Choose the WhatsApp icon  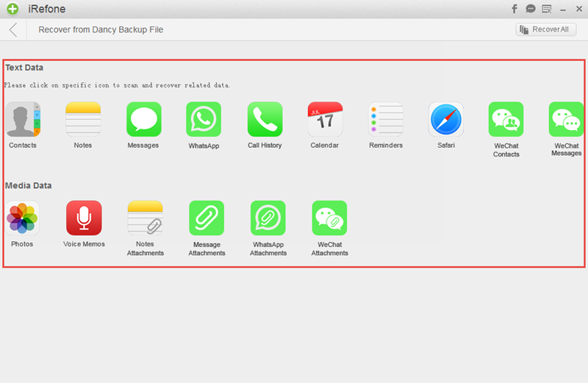(x=204, y=119)
